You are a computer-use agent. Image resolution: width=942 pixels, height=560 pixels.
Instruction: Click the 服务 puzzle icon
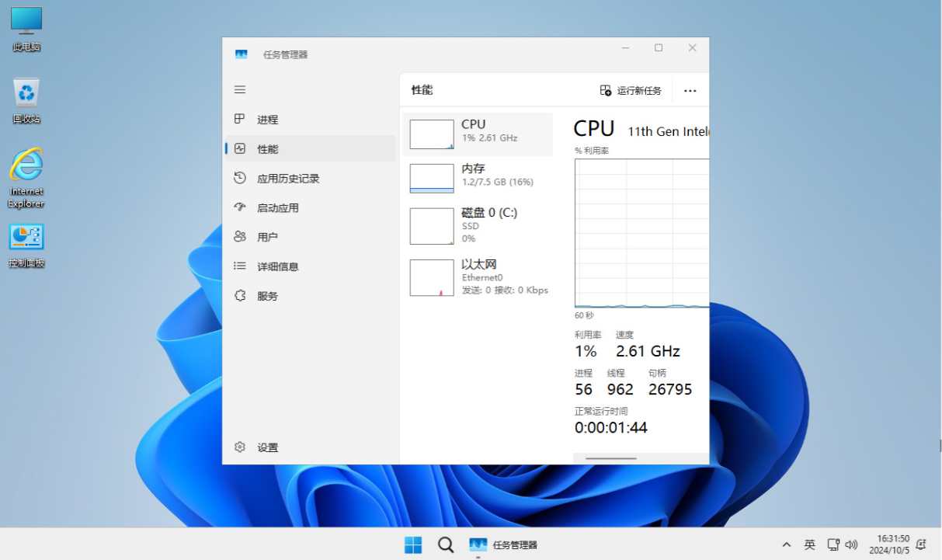pyautogui.click(x=240, y=295)
